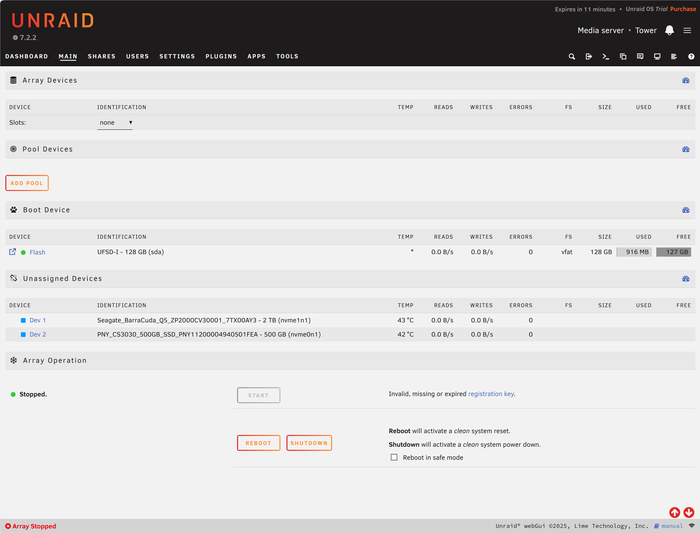Open the Slots dropdown

click(115, 123)
